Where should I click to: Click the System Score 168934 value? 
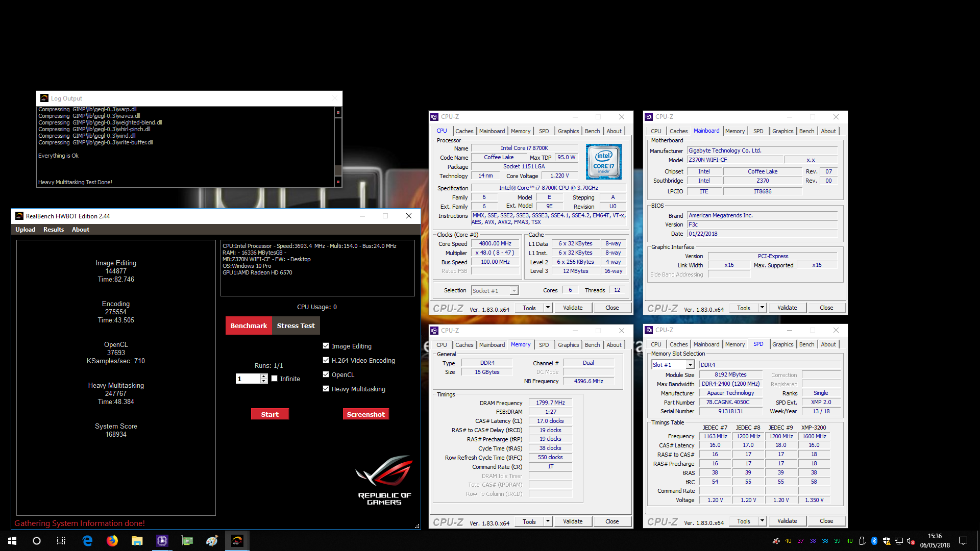(x=116, y=435)
